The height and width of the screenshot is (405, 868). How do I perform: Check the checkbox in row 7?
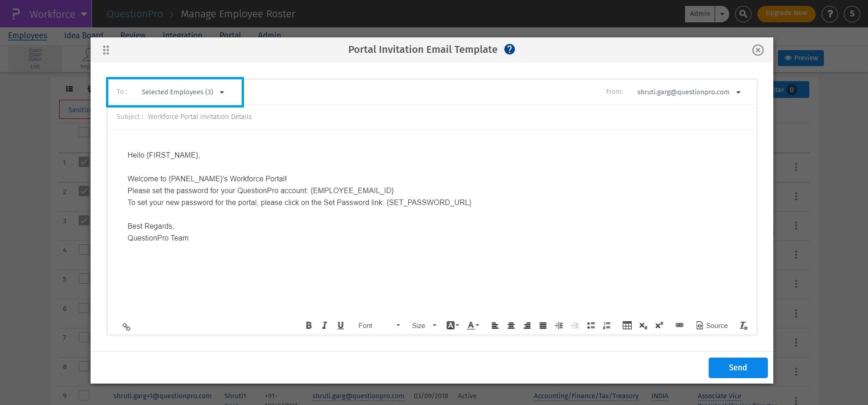pyautogui.click(x=84, y=337)
